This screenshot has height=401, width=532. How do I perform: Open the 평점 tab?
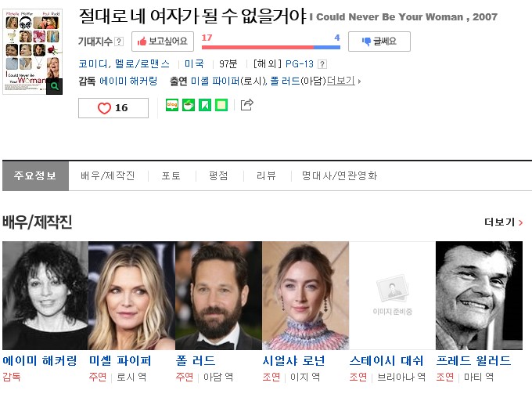218,176
